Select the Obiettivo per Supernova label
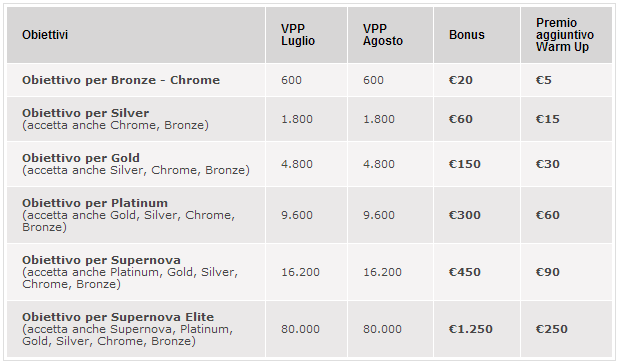This screenshot has height=362, width=617. [101, 260]
